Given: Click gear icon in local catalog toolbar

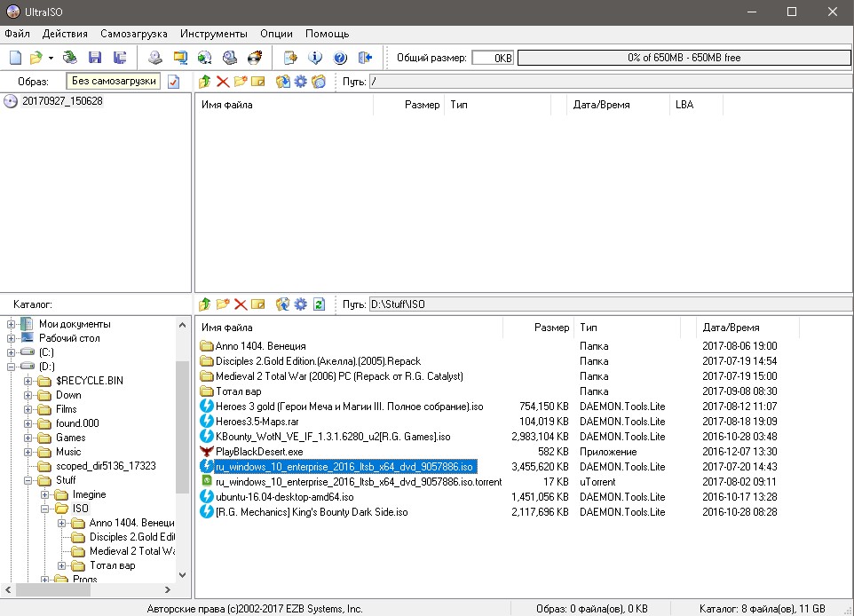Looking at the screenshot, I should (x=301, y=304).
